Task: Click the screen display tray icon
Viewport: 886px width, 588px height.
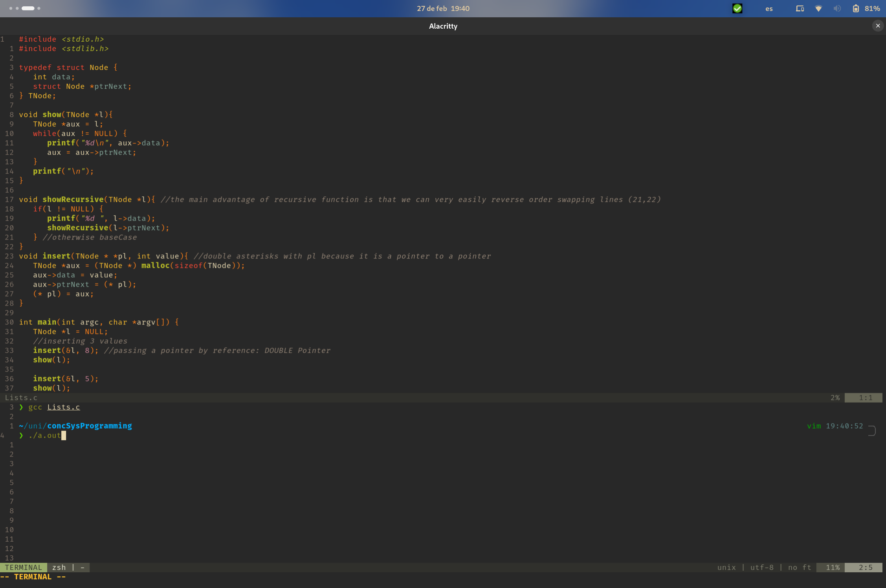Action: 800,8
